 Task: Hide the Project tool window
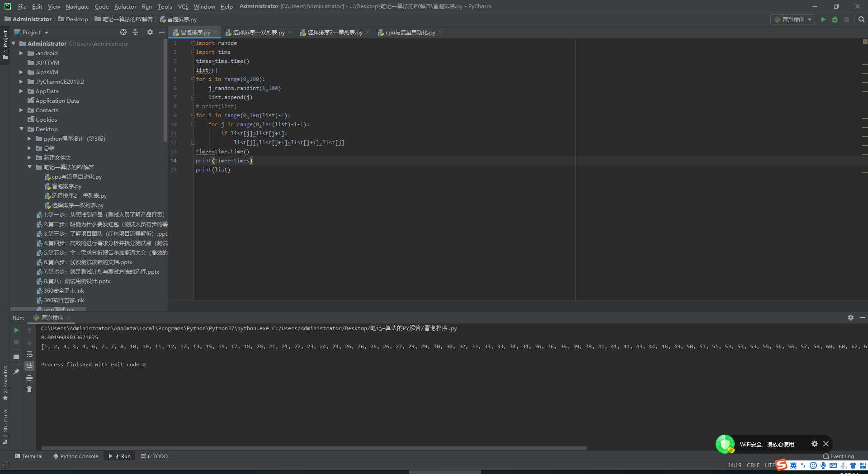click(161, 32)
